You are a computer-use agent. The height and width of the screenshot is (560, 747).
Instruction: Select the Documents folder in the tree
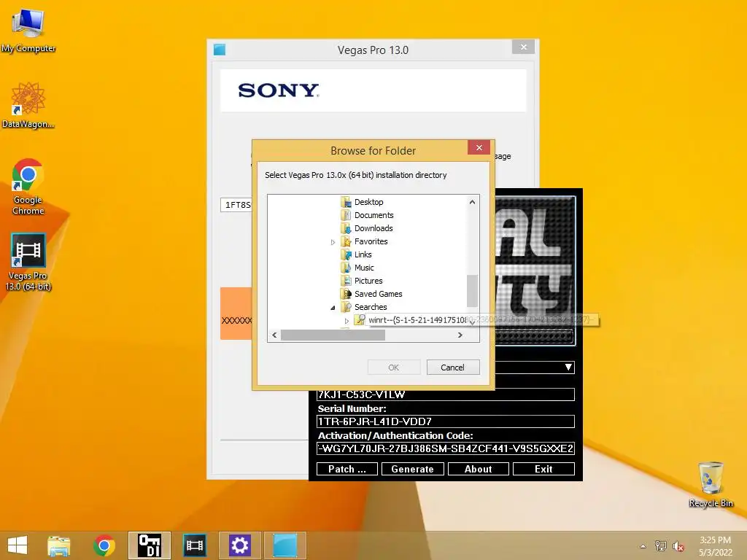374,215
